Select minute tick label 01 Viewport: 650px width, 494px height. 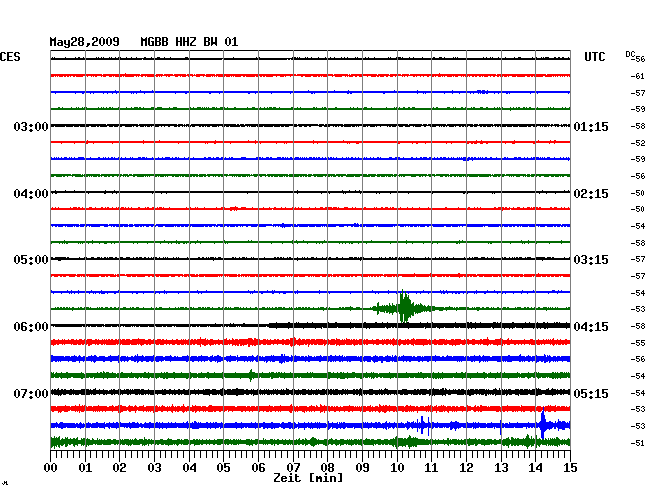click(85, 467)
